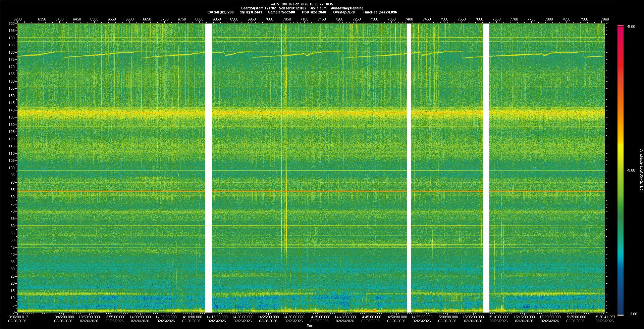Image resolution: width=644 pixels, height=329 pixels.
Task: Click the TimeRes.(sec):4.096 text
Action: [380, 12]
